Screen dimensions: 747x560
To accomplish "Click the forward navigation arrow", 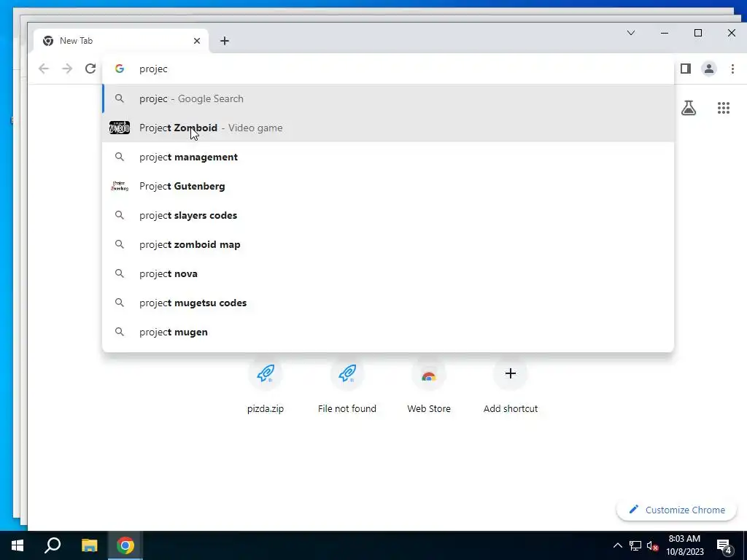I will pyautogui.click(x=67, y=69).
